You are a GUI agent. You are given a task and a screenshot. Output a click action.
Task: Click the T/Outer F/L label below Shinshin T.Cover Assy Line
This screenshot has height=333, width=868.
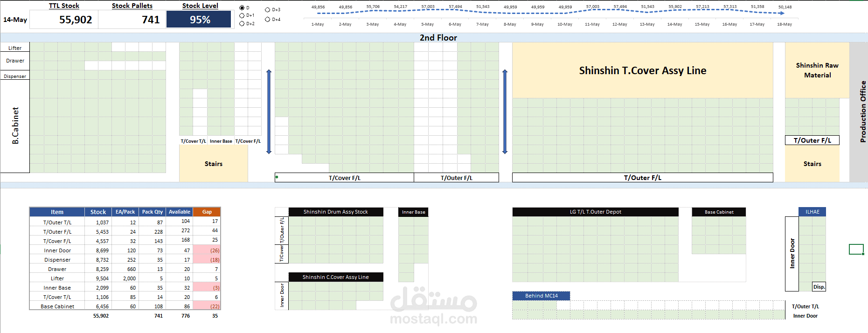[x=642, y=178]
